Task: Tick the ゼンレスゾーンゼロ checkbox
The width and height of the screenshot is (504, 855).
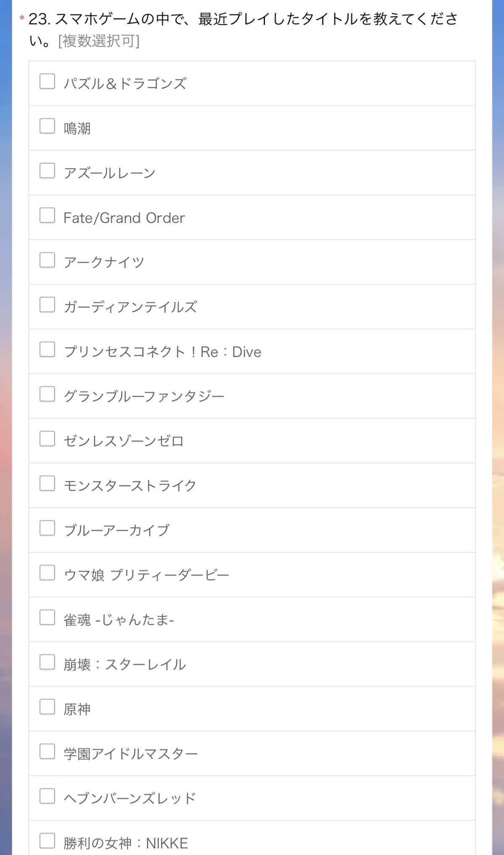Action: (47, 439)
